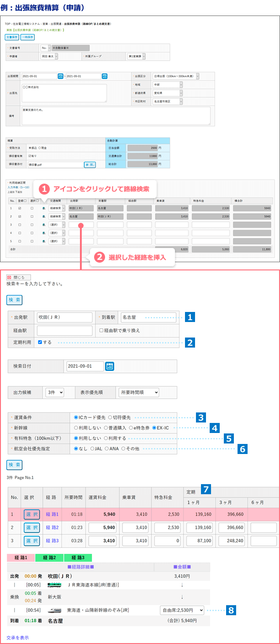Focus the 到着駅 field with 名古屋
The height and width of the screenshot is (644, 280).
pos(148,317)
